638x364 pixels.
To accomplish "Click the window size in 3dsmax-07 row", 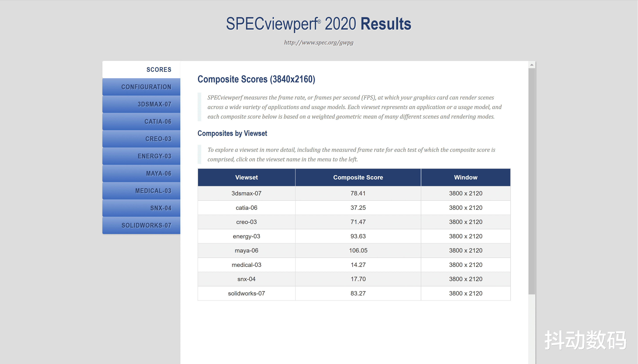I will coord(466,193).
